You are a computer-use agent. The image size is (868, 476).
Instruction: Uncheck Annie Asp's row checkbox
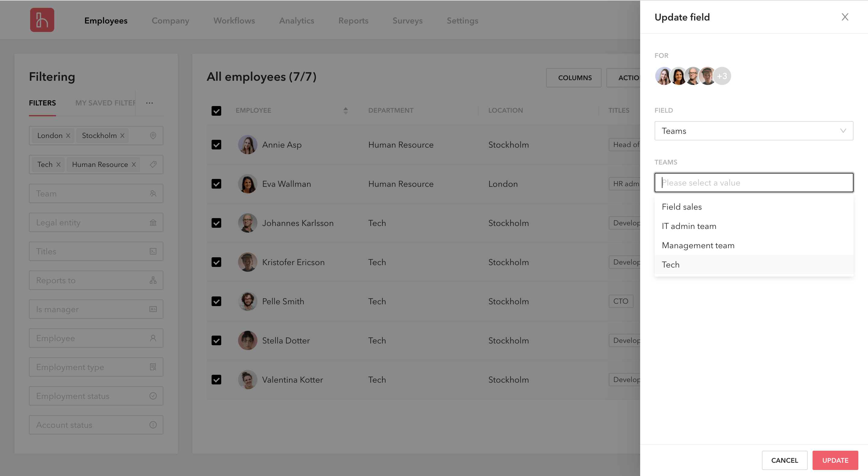coord(217,145)
